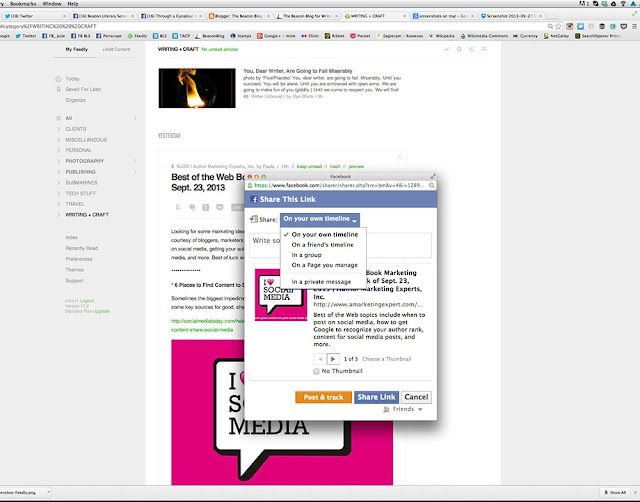The image size is (640, 502).
Task: Open the flame thumbnail of the Fail Miserably article
Action: pos(197,88)
